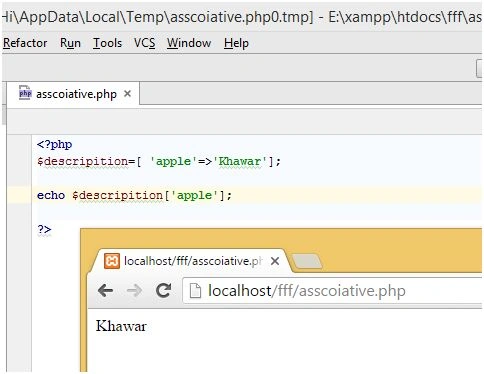Image resolution: width=484 pixels, height=374 pixels.
Task: Click the echo keyword in the code
Action: coord(51,195)
